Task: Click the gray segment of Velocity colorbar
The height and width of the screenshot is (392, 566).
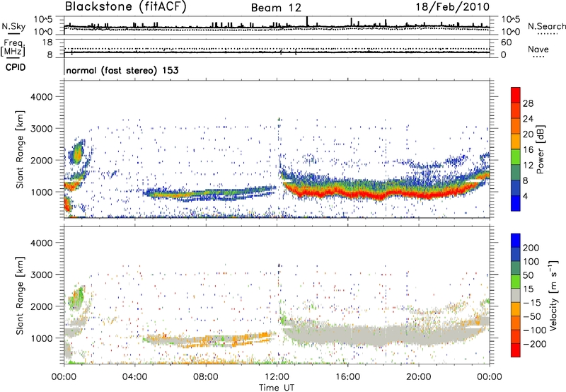Action: point(516,295)
